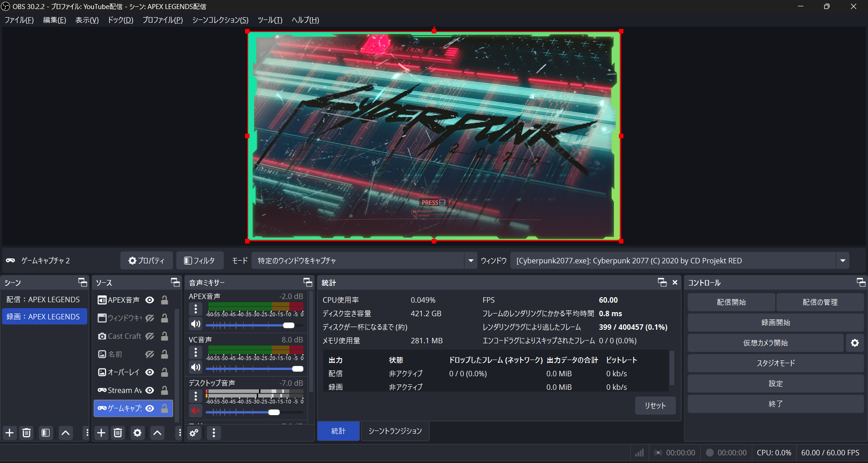The width and height of the screenshot is (868, 463).
Task: Open window selection dropdown Cyberpunk2077.exe
Action: 680,261
